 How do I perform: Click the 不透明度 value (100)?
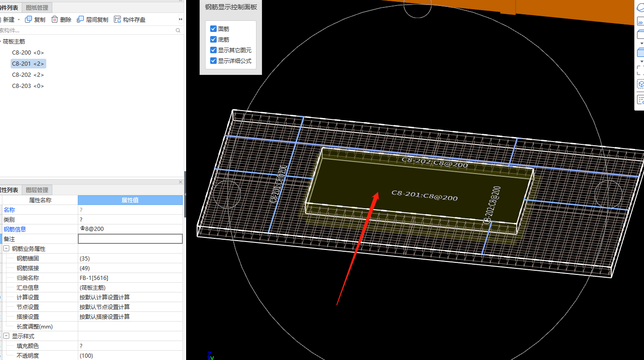point(86,355)
